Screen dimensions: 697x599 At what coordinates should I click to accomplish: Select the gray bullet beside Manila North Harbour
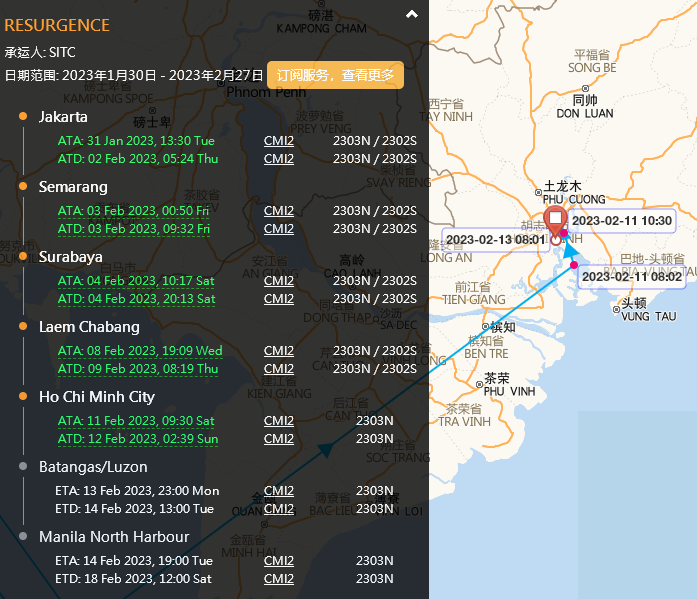pyautogui.click(x=22, y=537)
